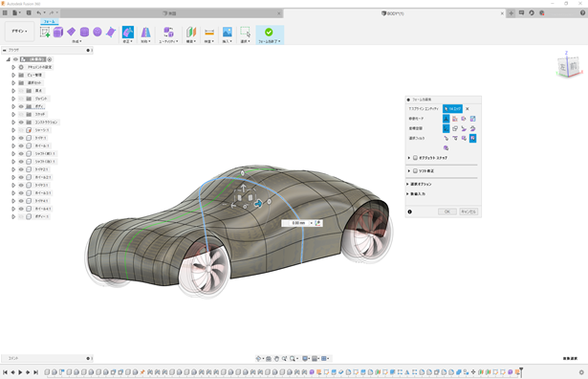Expand the Origin folder node
The image size is (588, 379).
(13, 91)
